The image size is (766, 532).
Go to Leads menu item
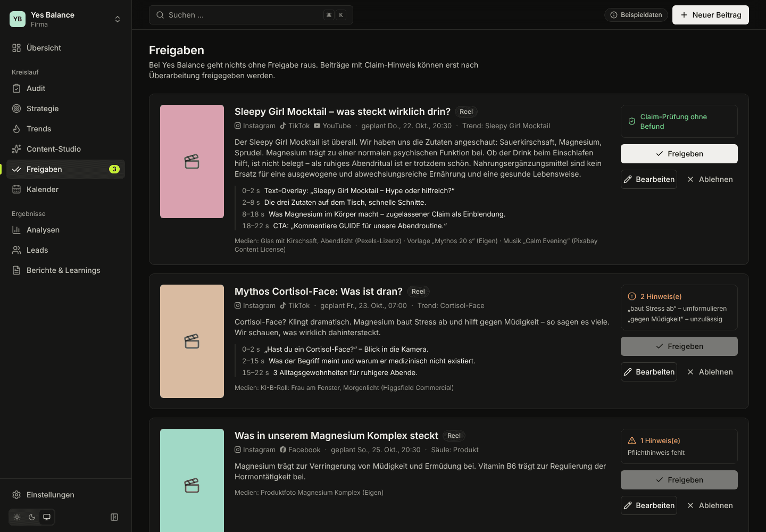coord(66,250)
